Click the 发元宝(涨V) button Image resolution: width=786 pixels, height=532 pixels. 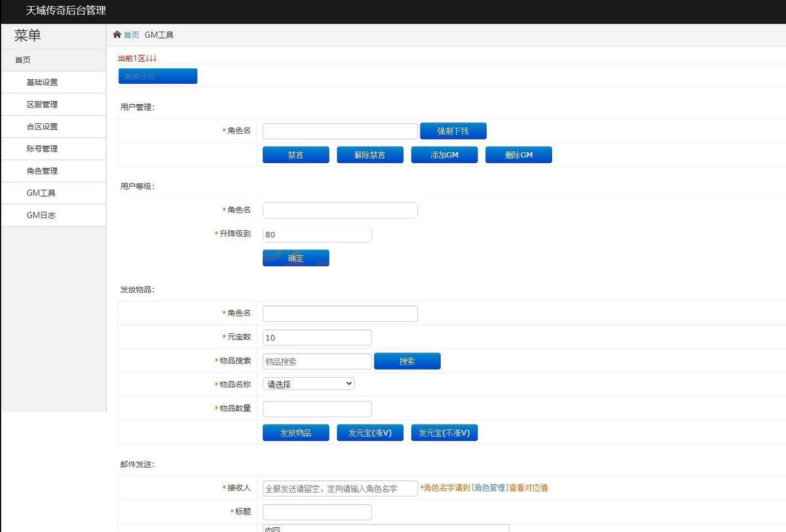370,433
